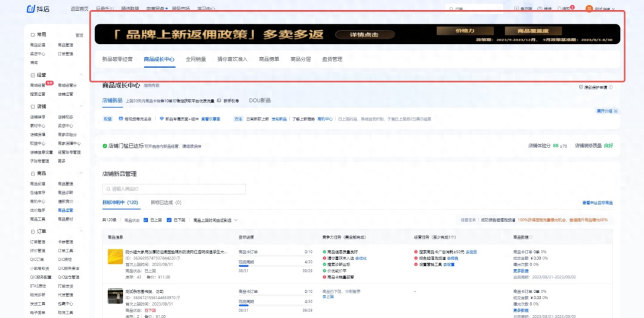Select the 商品成长中心 tab
The image size is (644, 318).
point(159,59)
